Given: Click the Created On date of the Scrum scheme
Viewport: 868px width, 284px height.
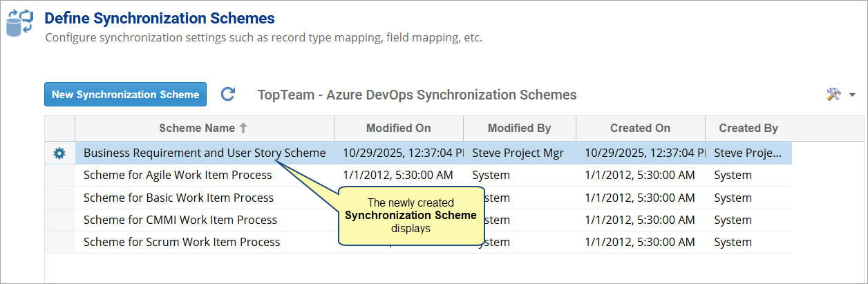Looking at the screenshot, I should tap(639, 242).
